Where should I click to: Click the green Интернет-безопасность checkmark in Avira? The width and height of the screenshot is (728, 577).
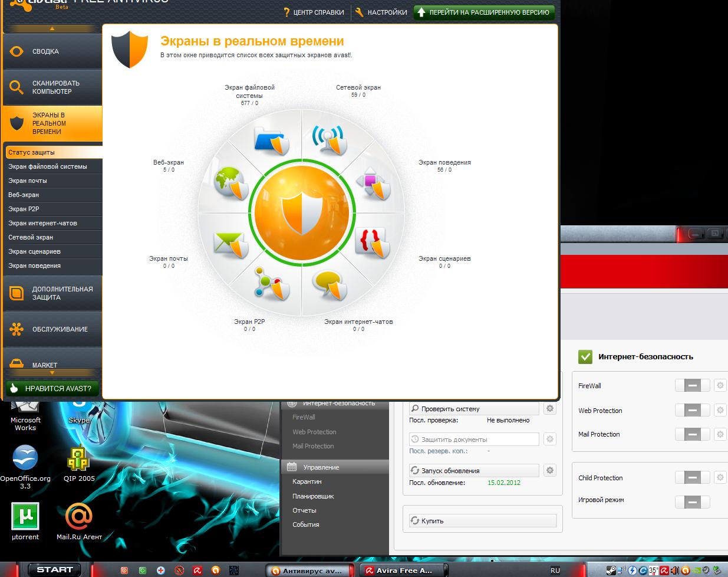tap(585, 356)
